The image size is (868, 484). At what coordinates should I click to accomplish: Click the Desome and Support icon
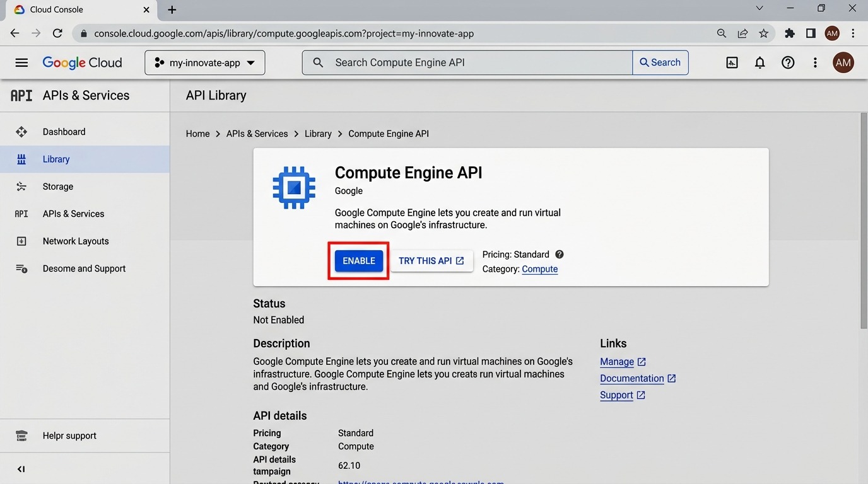(x=21, y=268)
